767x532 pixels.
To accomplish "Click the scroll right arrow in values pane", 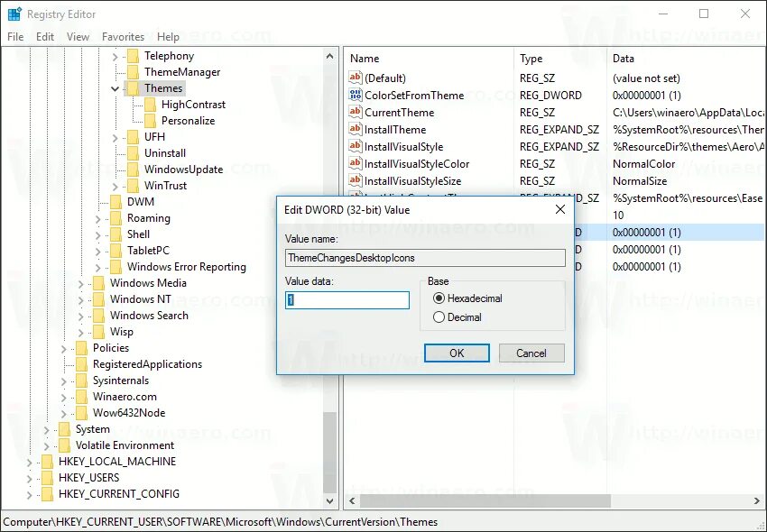I will pos(757,501).
